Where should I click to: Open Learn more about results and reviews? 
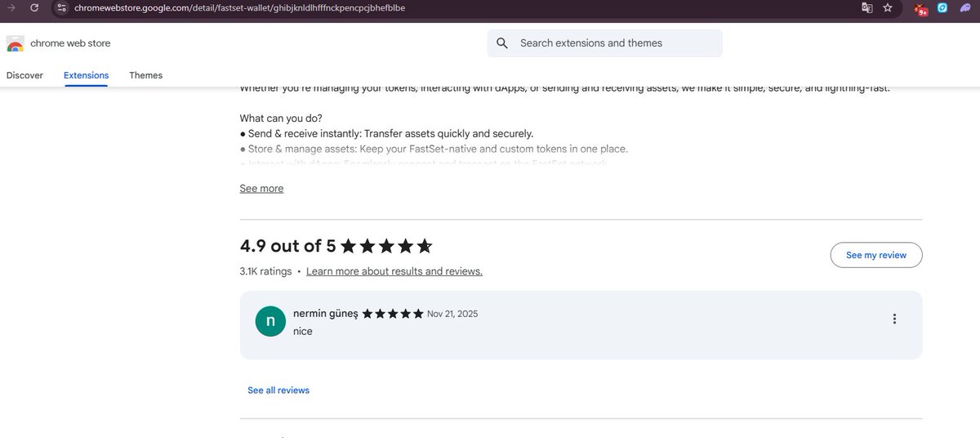click(394, 271)
